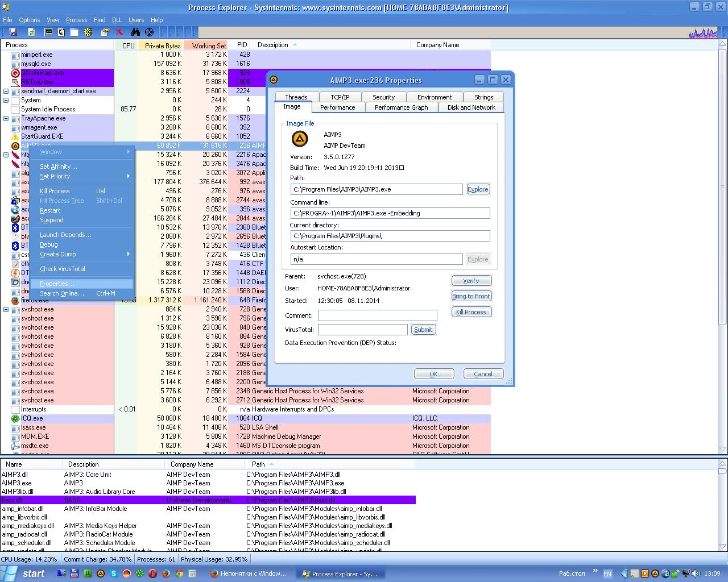Open the Process menu
Image resolution: width=728 pixels, height=582 pixels.
pos(77,20)
